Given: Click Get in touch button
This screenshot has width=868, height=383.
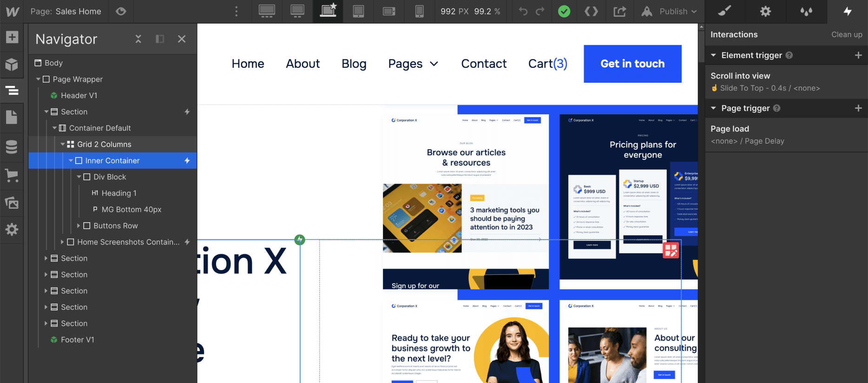Looking at the screenshot, I should tap(632, 64).
